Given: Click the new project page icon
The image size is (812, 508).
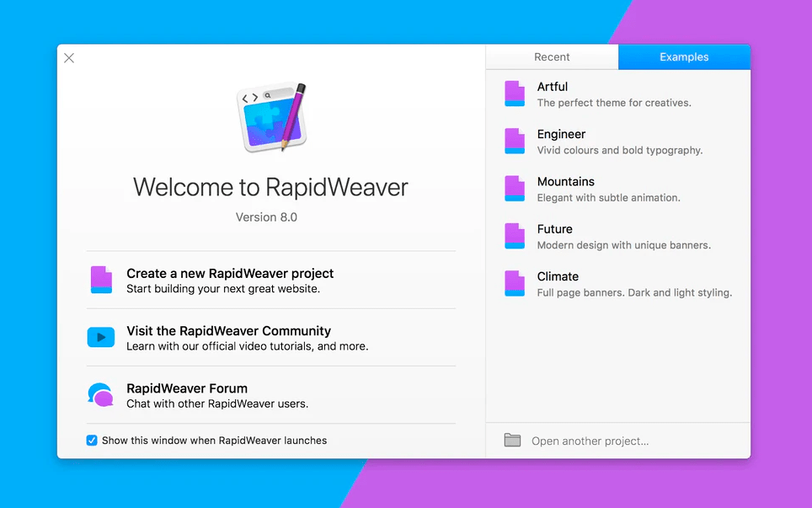Looking at the screenshot, I should point(101,280).
